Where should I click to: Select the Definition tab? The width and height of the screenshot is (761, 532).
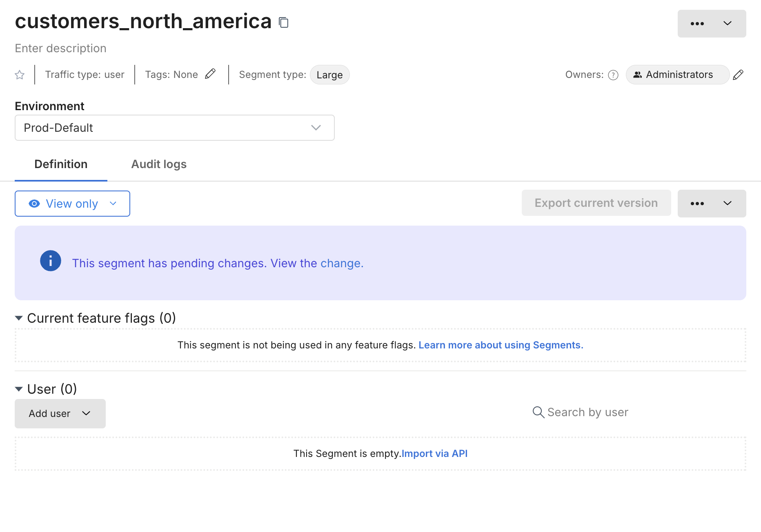(61, 164)
